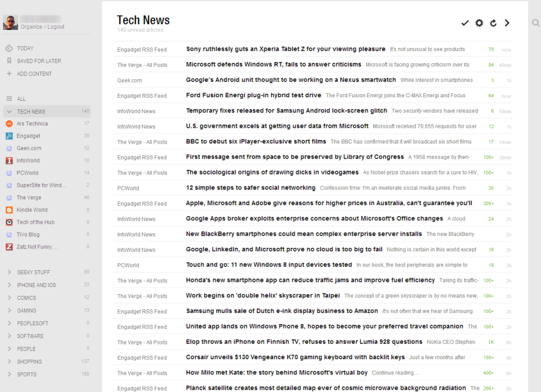
Task: Click the TiVo Blog feed icon
Action: click(x=9, y=235)
